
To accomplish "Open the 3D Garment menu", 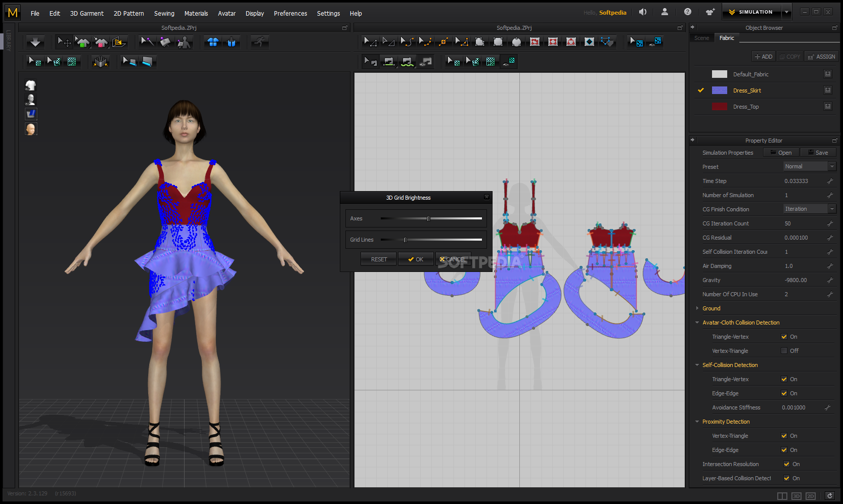I will (87, 14).
